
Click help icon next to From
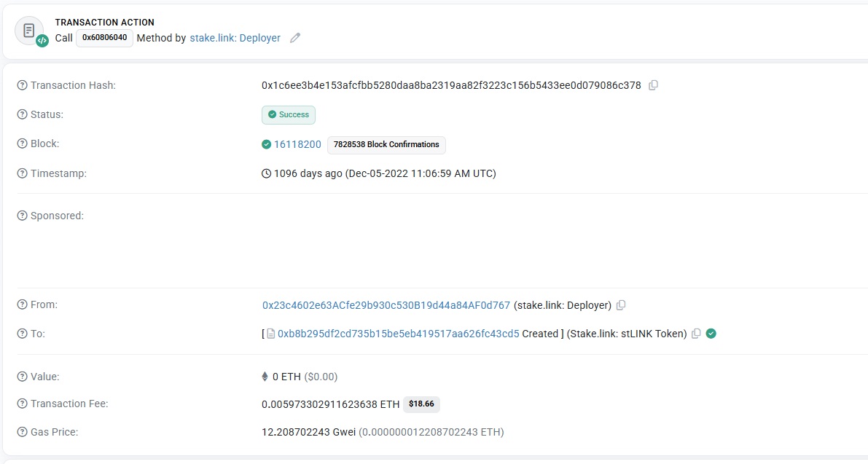[22, 304]
